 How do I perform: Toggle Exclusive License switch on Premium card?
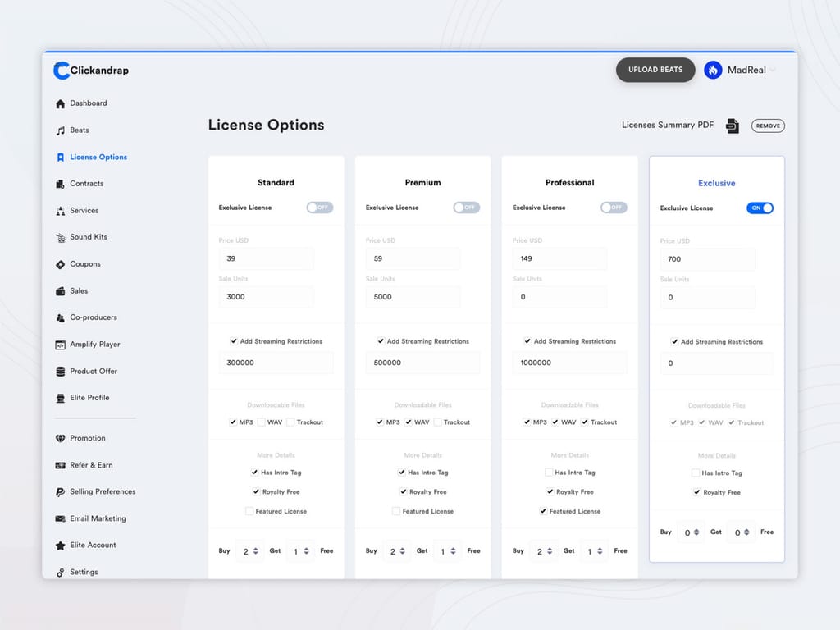467,208
